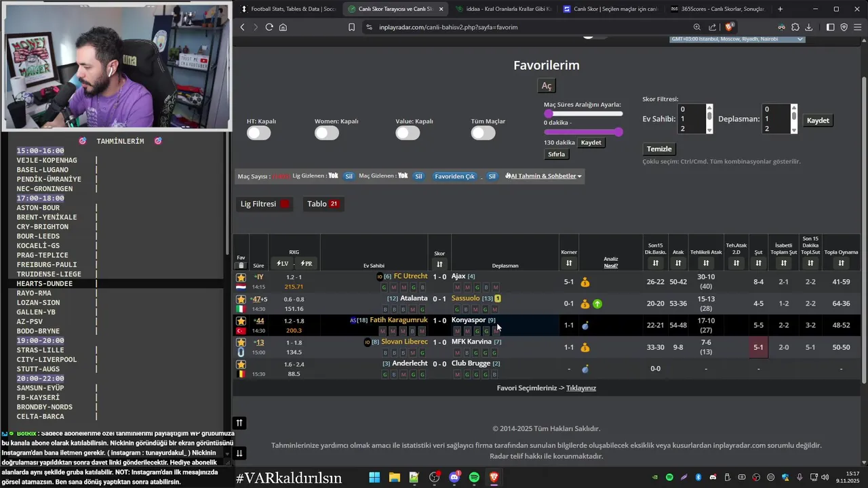This screenshot has height=488, width=868.
Task: Click the share icon in address bar
Action: pos(713,27)
